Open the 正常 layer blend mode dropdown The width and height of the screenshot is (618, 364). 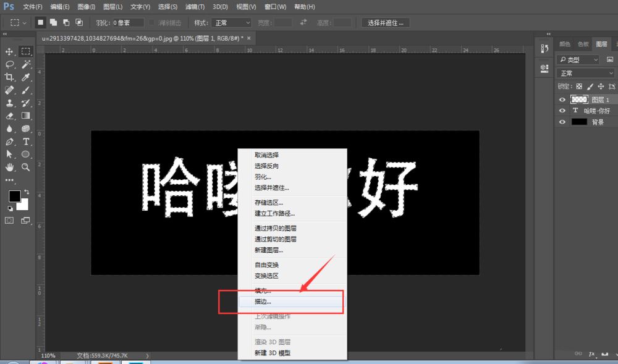586,74
